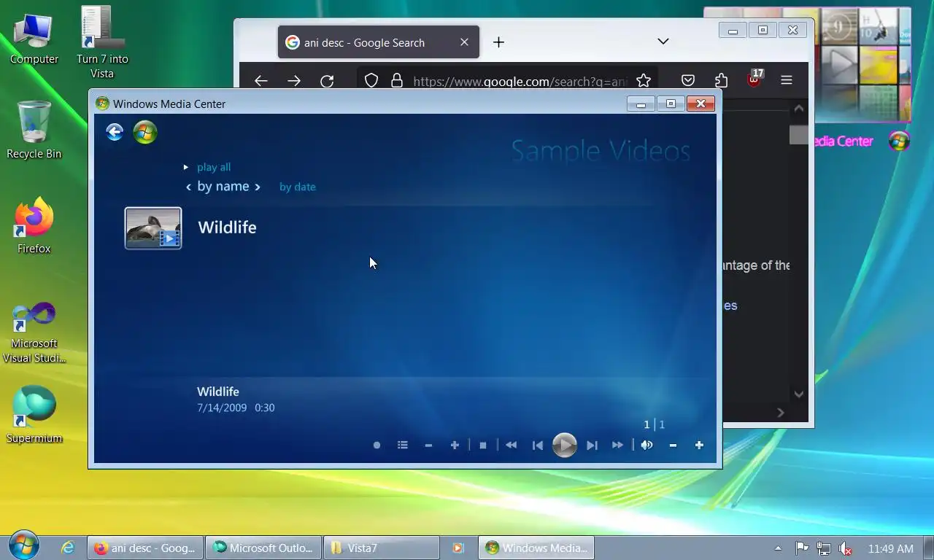Skip forward with next track button
934x560 pixels.
tap(592, 445)
